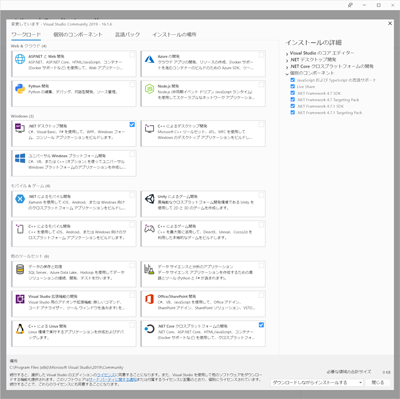Click the pin icon in the installer title bar

350,5
